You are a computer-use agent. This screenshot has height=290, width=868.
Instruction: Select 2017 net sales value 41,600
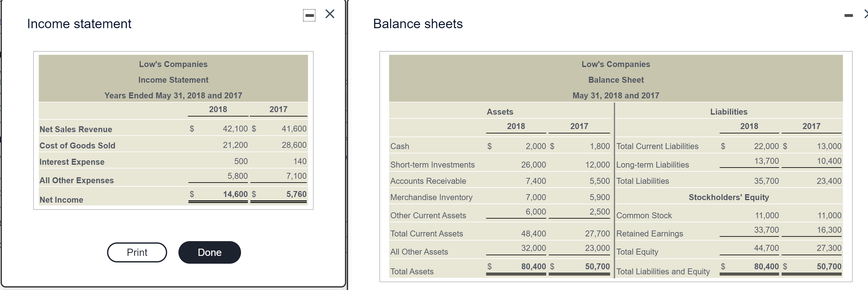(294, 128)
